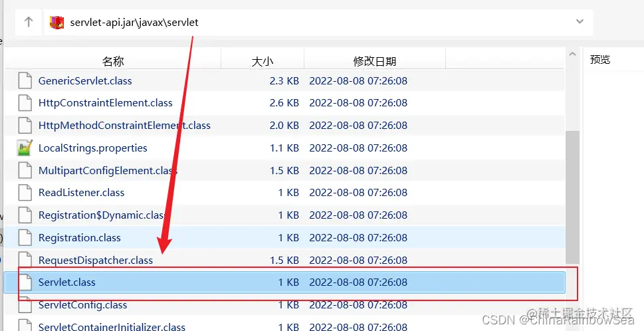Sort by 名称 column header
The image size is (644, 331).
113,62
